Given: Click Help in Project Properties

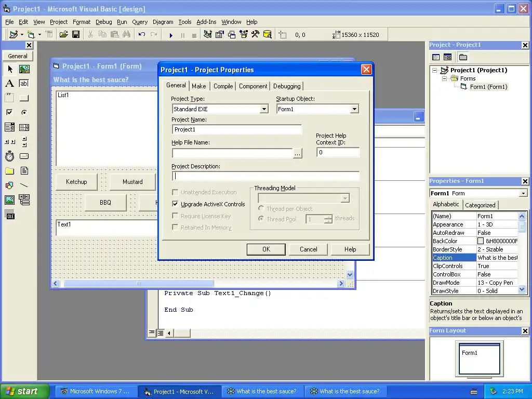Looking at the screenshot, I should pyautogui.click(x=350, y=249).
